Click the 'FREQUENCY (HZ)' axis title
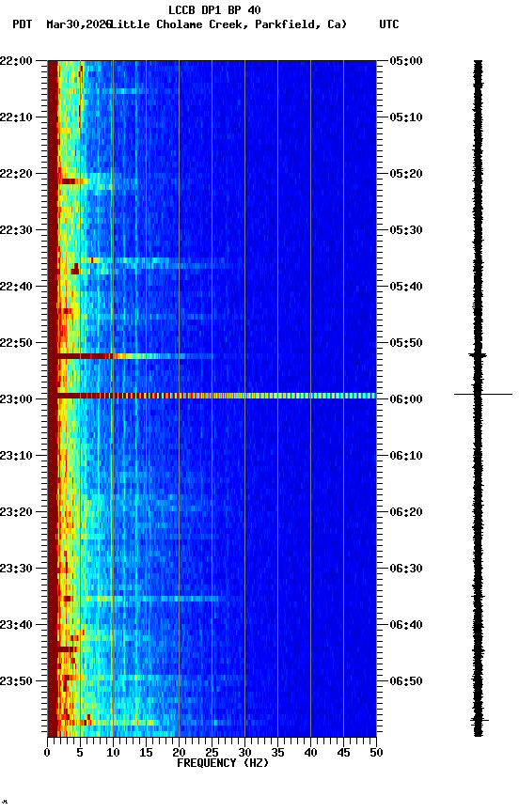This screenshot has width=519, height=812. coord(223,763)
